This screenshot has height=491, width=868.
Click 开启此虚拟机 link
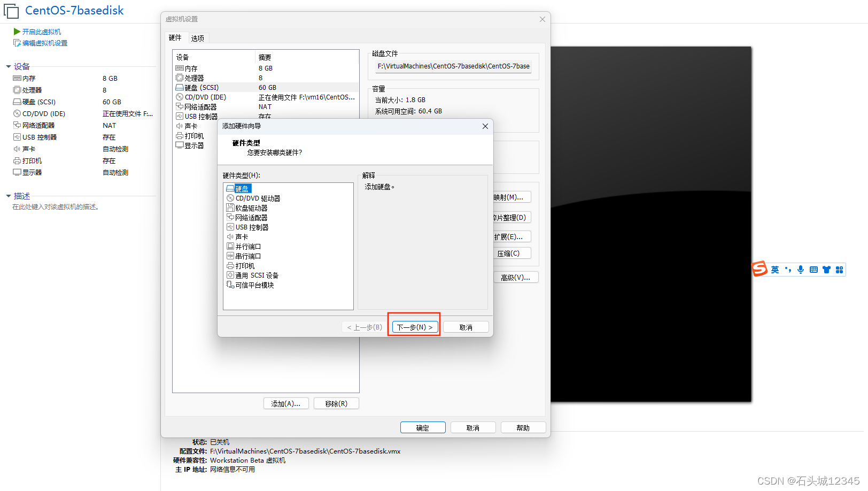pos(42,32)
